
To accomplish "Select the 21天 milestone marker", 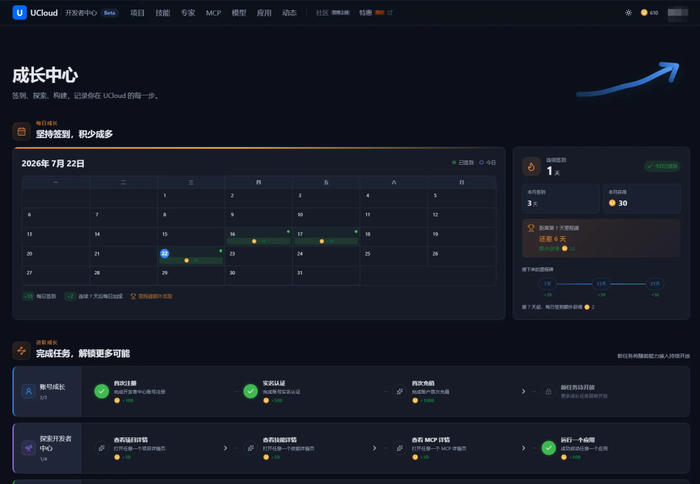I will tap(655, 284).
